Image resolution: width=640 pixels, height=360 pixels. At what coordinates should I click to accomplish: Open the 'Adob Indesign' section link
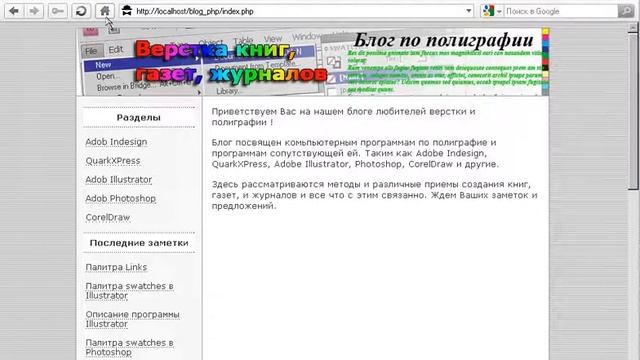tap(116, 142)
